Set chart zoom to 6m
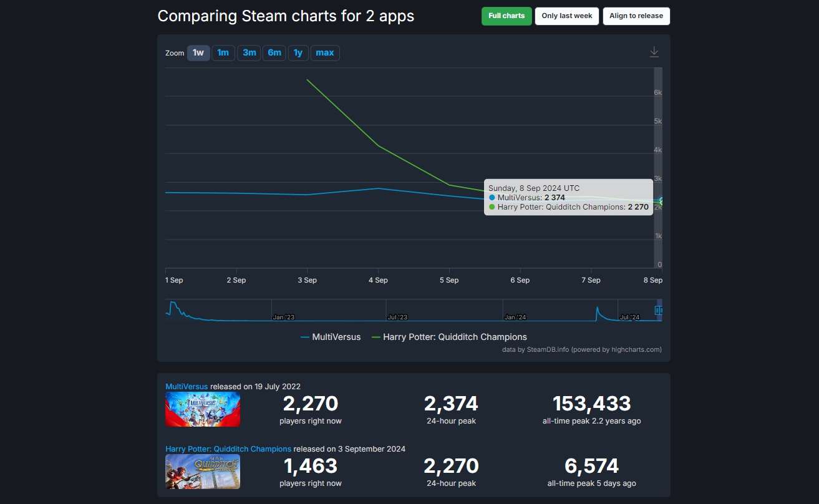Viewport: 819px width, 504px height. tap(274, 53)
